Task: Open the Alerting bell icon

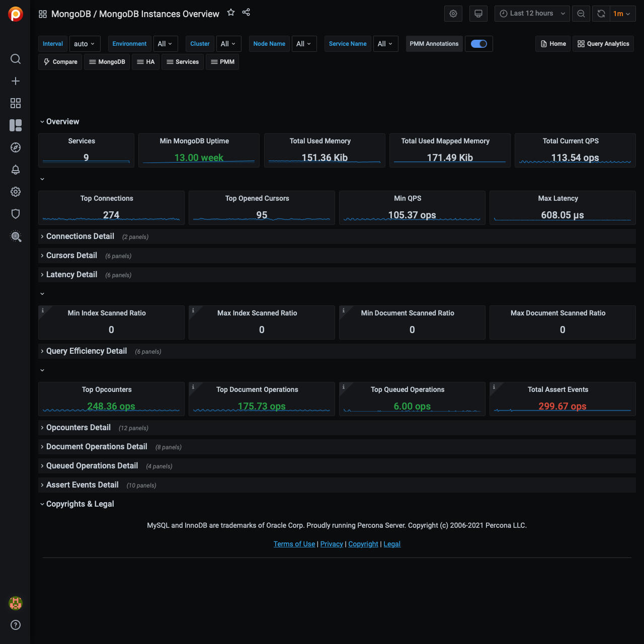Action: click(x=16, y=170)
